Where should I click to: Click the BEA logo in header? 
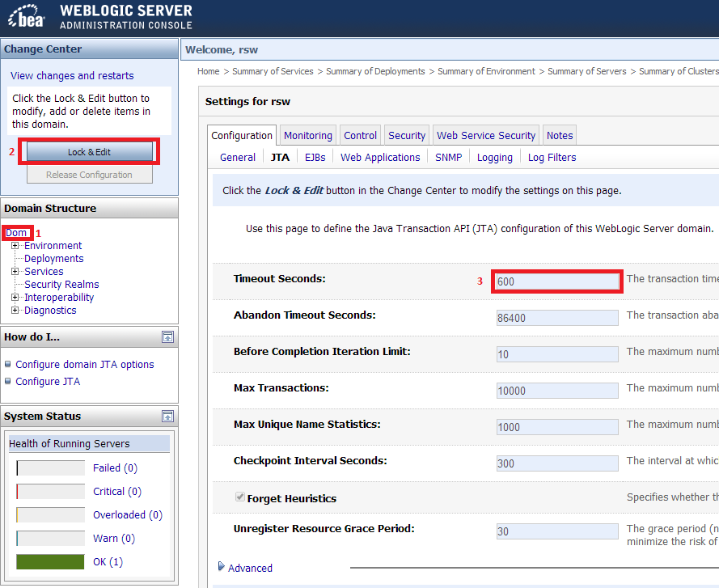pos(27,18)
